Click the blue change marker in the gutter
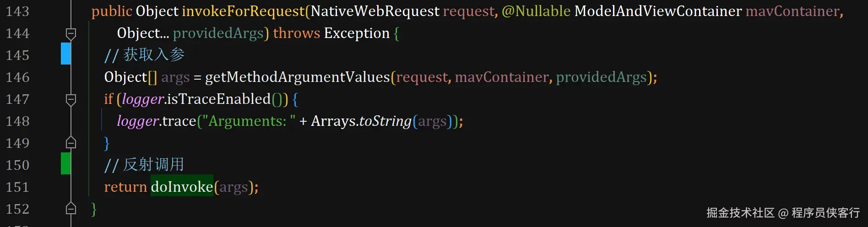Screen dimensions: 868x227 click(66, 54)
